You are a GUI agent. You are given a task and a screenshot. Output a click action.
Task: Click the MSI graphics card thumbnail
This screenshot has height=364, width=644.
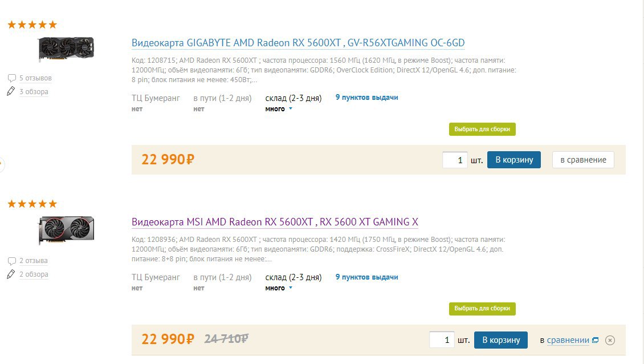point(66,229)
